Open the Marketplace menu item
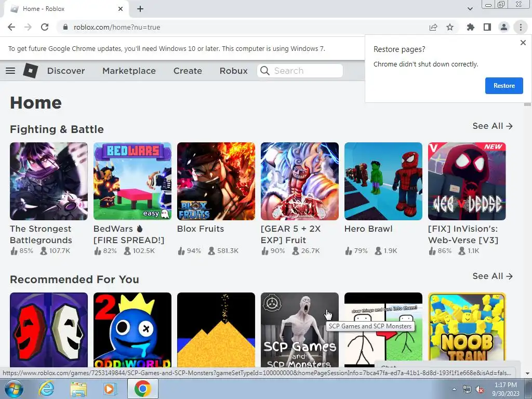 pos(129,71)
